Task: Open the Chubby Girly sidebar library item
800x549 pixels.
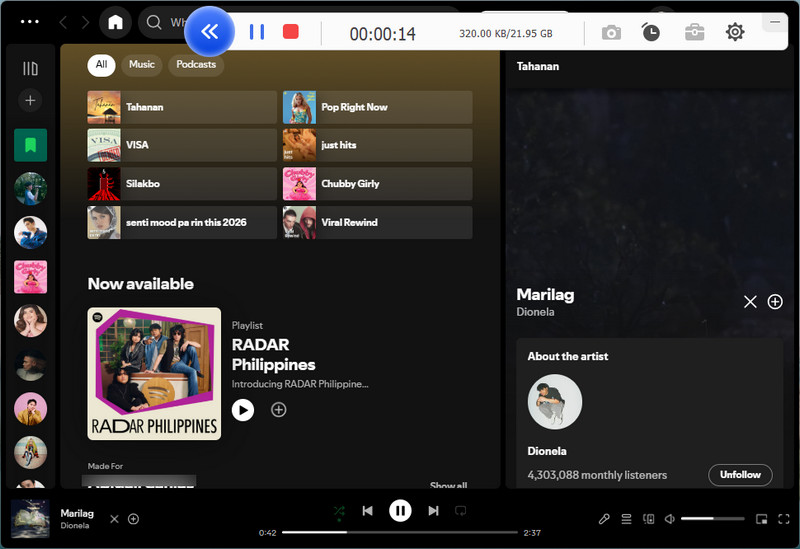Action: 31,277
